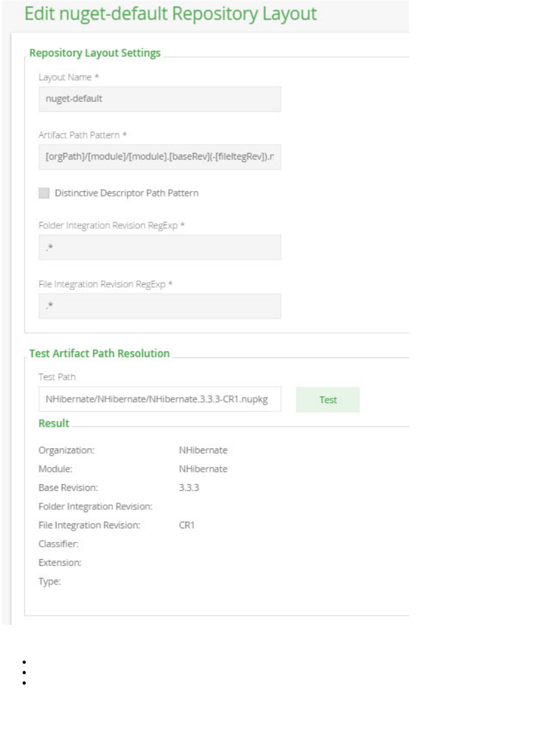Click the Distinctive Descriptor Path Pattern label text
Viewport: 560px width, 755px height.
coord(126,193)
